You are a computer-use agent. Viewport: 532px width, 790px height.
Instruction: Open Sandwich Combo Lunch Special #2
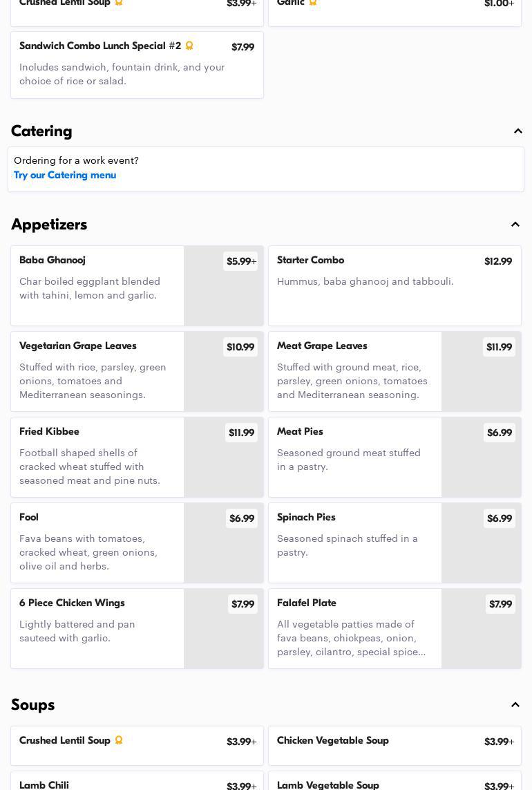(x=136, y=64)
